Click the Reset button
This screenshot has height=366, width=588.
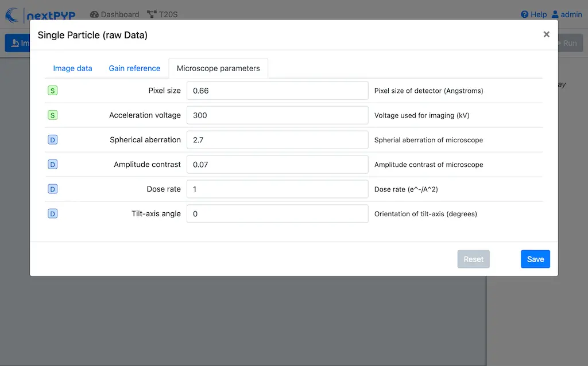click(473, 259)
